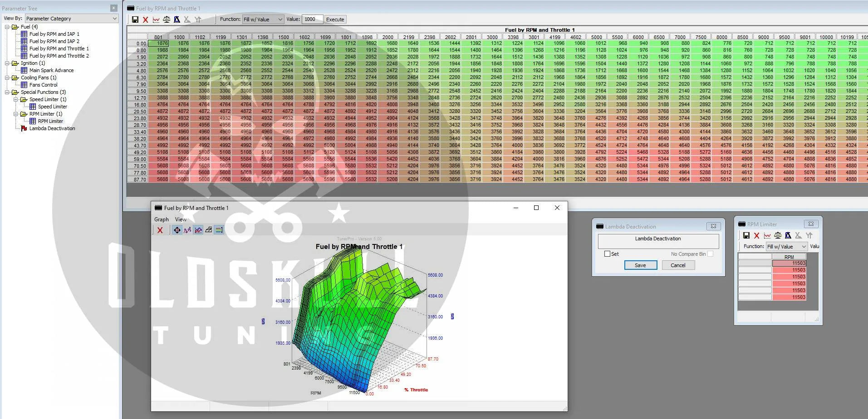
Task: Open the View menu in the 3D graph window
Action: tap(181, 219)
